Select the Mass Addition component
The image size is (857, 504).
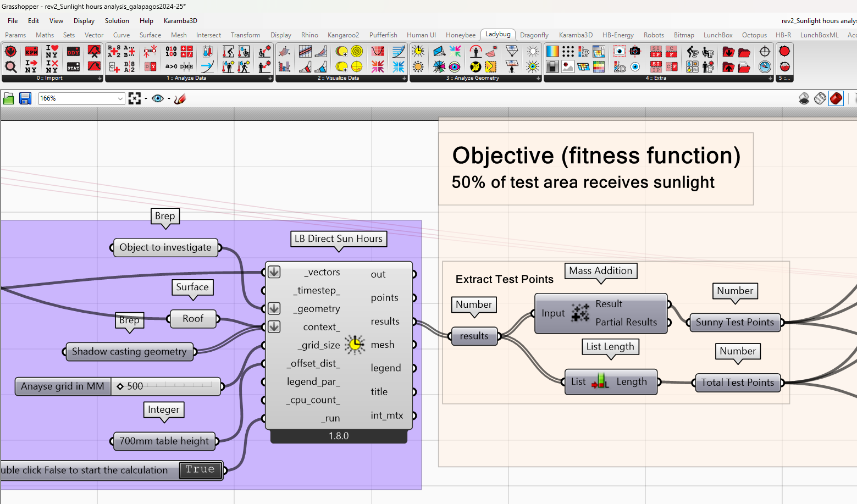click(x=579, y=313)
